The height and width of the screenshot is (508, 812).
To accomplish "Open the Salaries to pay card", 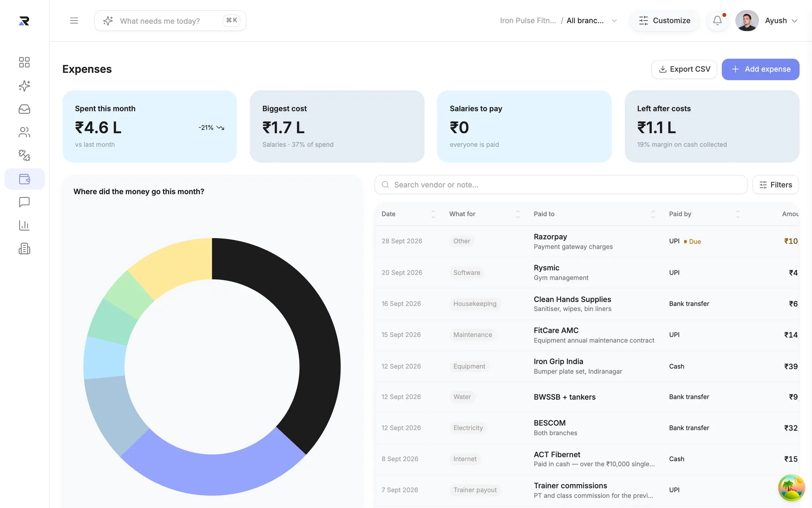I will pyautogui.click(x=524, y=126).
